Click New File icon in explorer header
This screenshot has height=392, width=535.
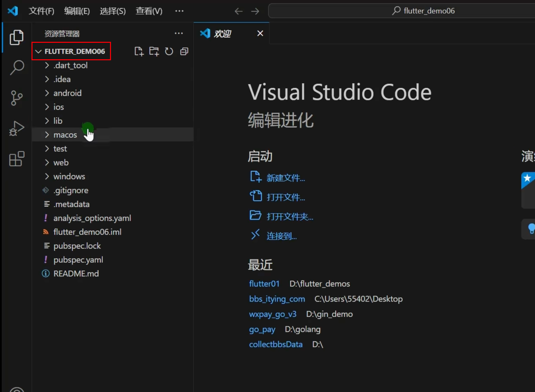[x=139, y=51]
